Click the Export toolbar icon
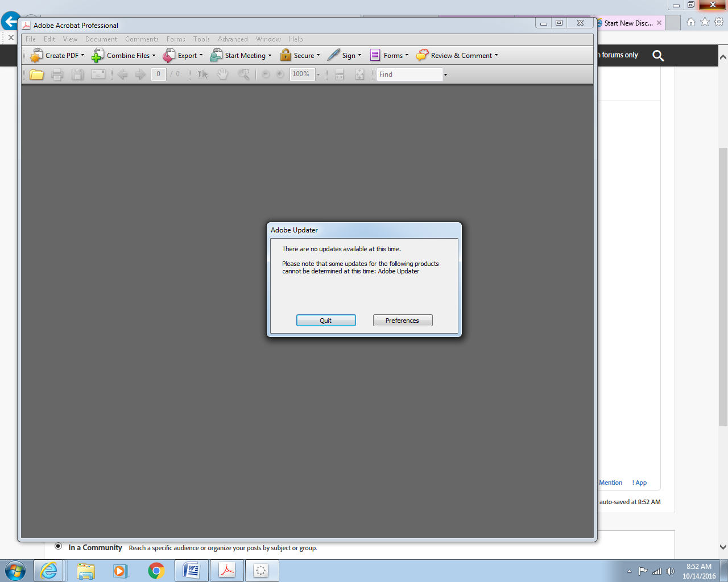The image size is (728, 582). [169, 56]
